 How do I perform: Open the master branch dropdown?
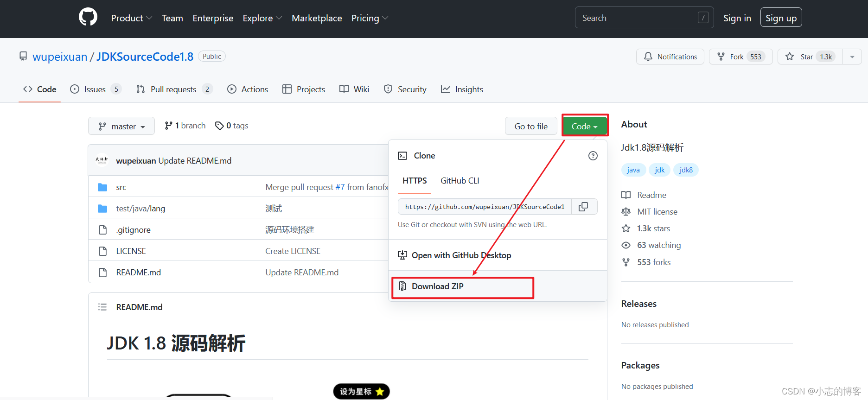[121, 126]
